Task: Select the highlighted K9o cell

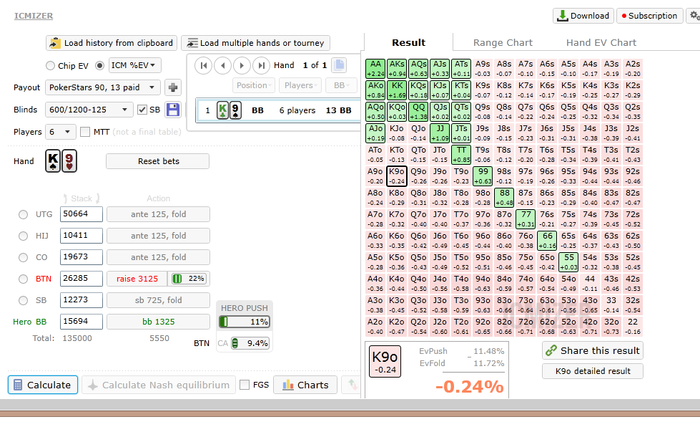Action: [x=397, y=176]
